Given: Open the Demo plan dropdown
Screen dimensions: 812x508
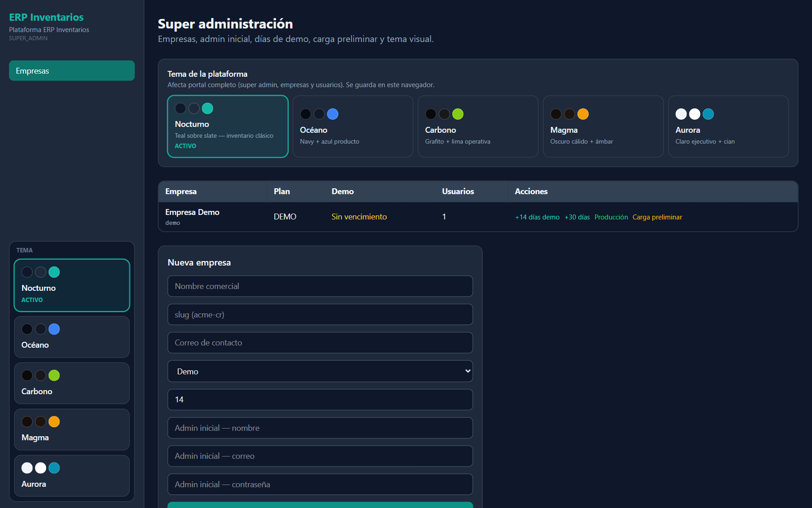Looking at the screenshot, I should 320,371.
